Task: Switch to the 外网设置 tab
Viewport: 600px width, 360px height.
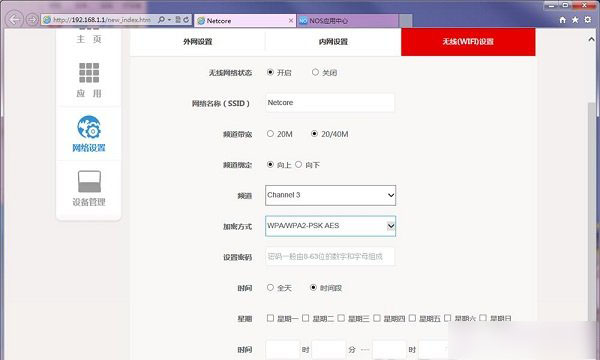Action: pyautogui.click(x=197, y=41)
